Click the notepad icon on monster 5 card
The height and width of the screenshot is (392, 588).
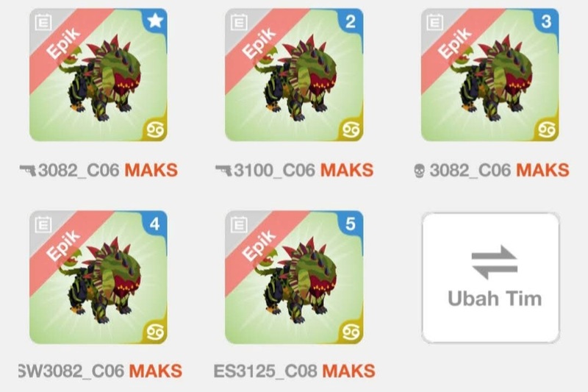(x=239, y=224)
